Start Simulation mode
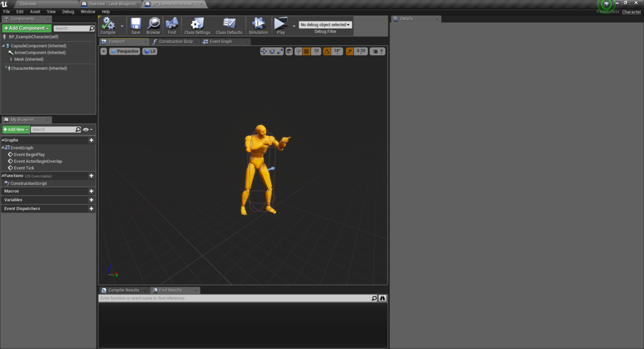Screen dimensions: 644x349 tap(258, 25)
